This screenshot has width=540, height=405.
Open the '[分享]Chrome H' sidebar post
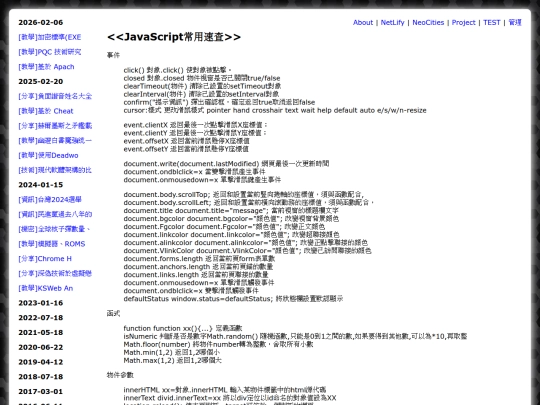pyautogui.click(x=45, y=259)
